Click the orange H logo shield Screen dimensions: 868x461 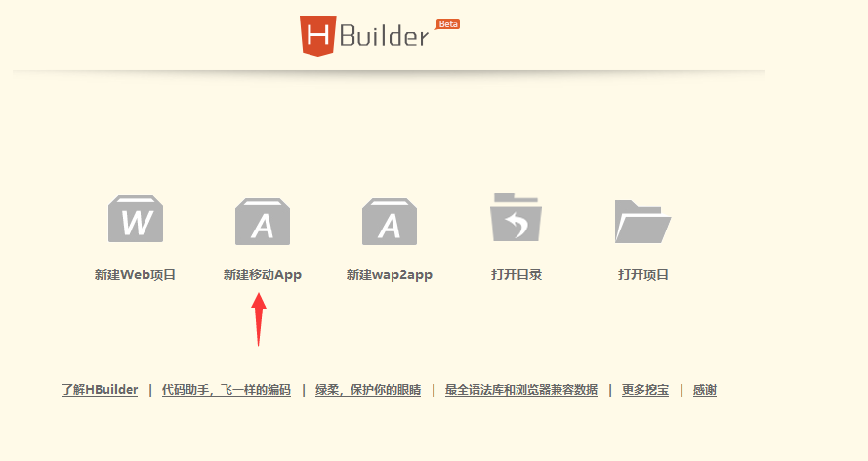(x=316, y=35)
